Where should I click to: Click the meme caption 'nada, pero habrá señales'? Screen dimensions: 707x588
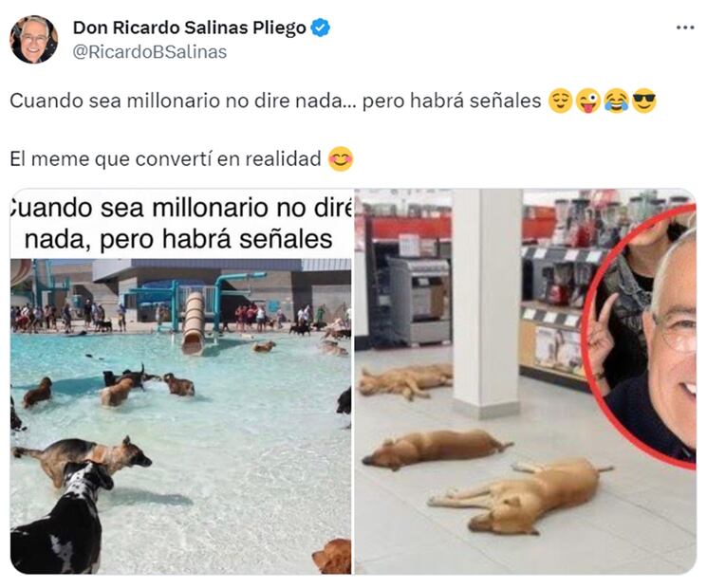click(178, 239)
